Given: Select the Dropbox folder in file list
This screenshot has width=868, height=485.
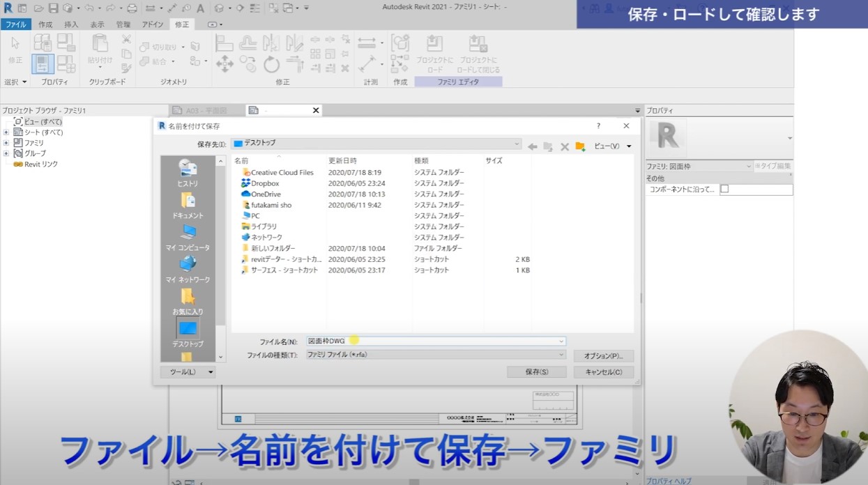Looking at the screenshot, I should pos(264,183).
